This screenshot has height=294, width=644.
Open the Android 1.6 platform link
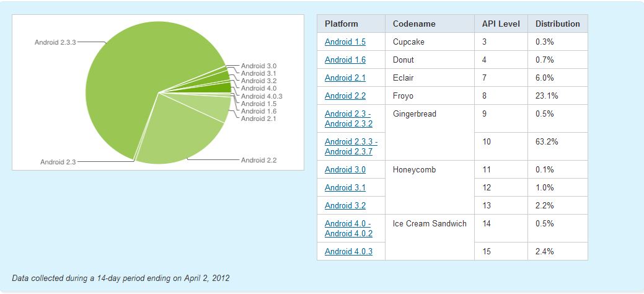(345, 60)
